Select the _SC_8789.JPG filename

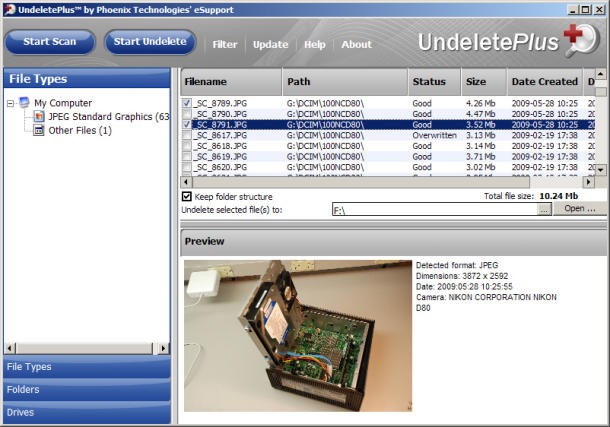click(221, 103)
